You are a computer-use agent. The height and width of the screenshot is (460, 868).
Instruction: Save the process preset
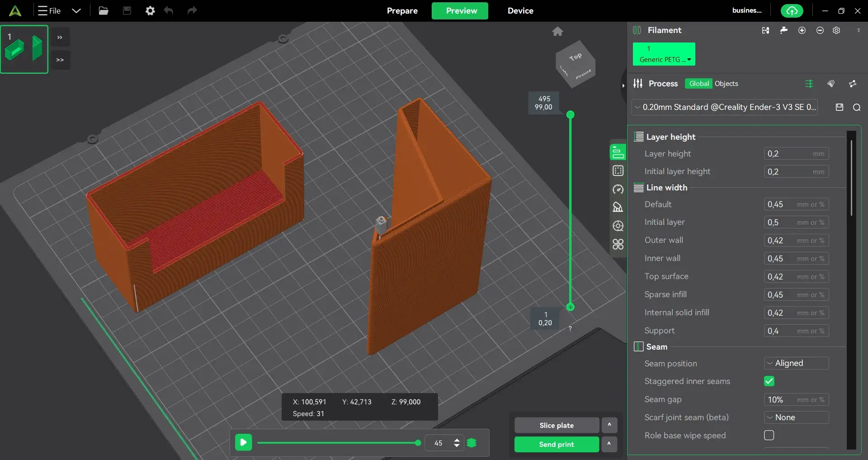point(840,107)
